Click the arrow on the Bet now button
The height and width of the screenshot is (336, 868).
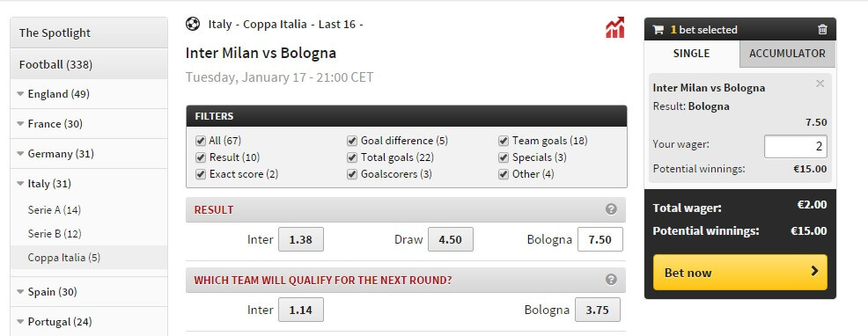[x=814, y=271]
